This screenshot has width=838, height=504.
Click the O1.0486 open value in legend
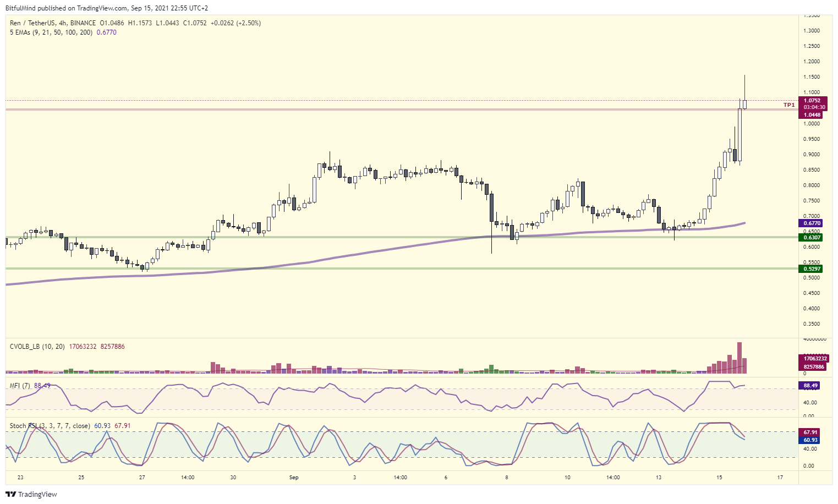point(112,23)
